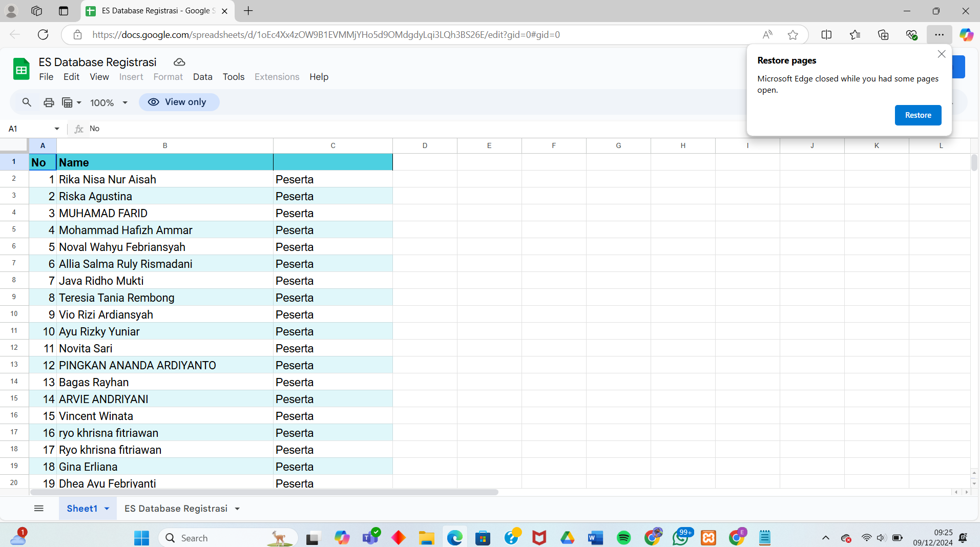Viewport: 980px width, 547px height.
Task: Click the view site information icon
Action: pyautogui.click(x=77, y=35)
